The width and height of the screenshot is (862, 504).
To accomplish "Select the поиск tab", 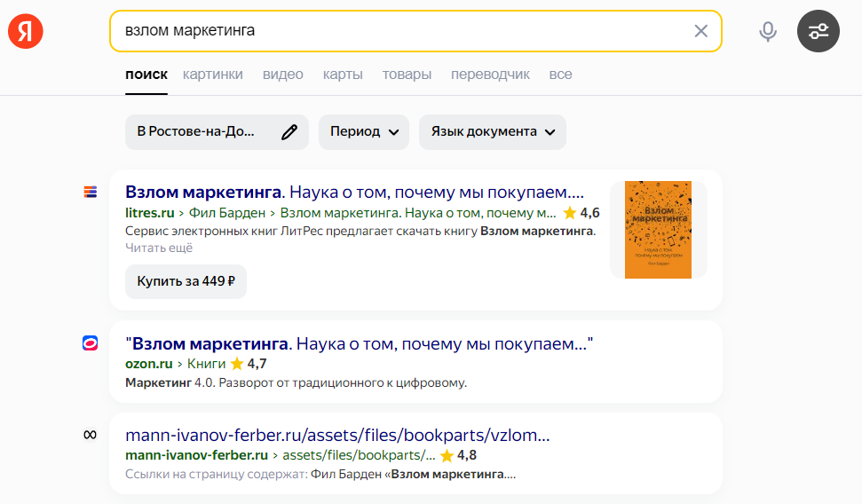I will click(x=146, y=75).
